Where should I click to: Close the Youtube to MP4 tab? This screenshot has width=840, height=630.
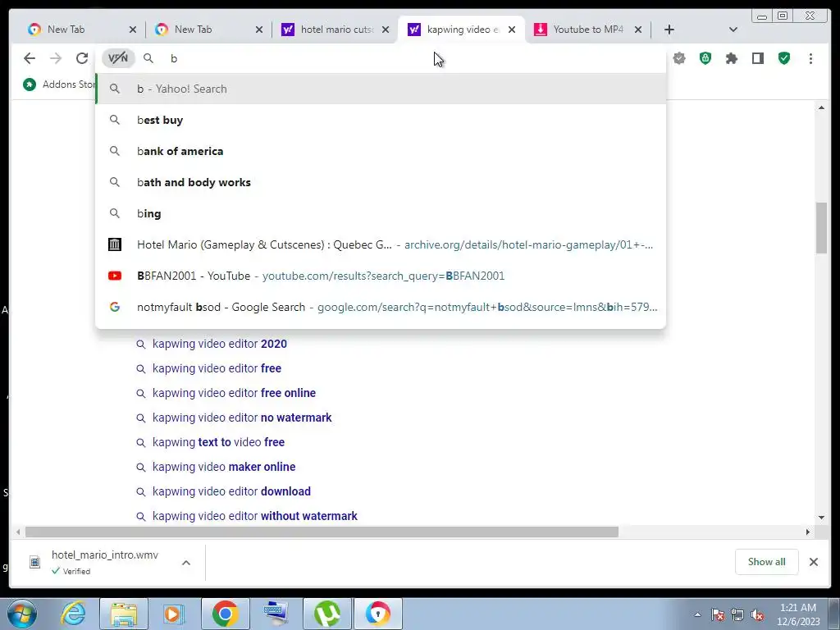pos(638,30)
